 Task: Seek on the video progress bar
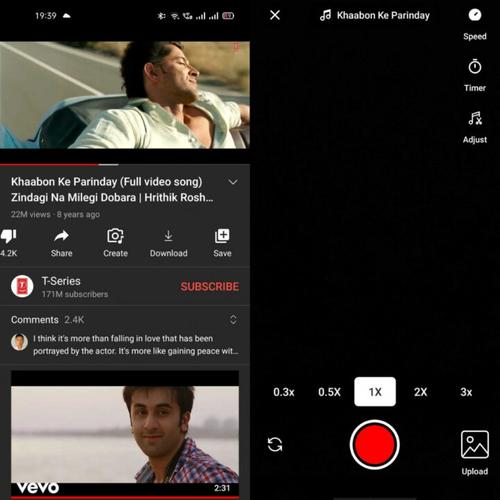pos(125,165)
